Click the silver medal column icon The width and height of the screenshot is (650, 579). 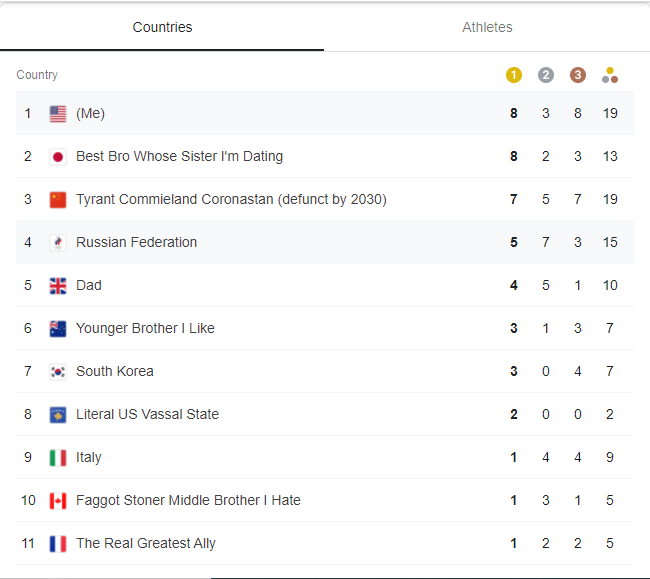[545, 75]
